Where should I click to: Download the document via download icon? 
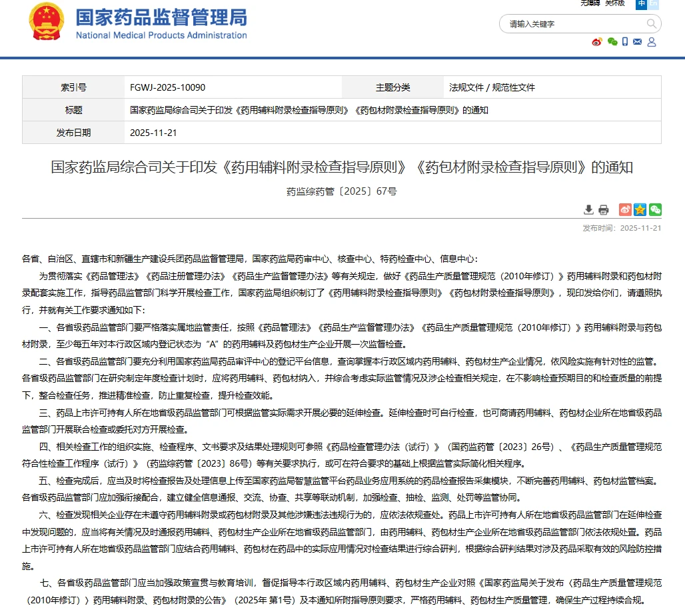588,210
